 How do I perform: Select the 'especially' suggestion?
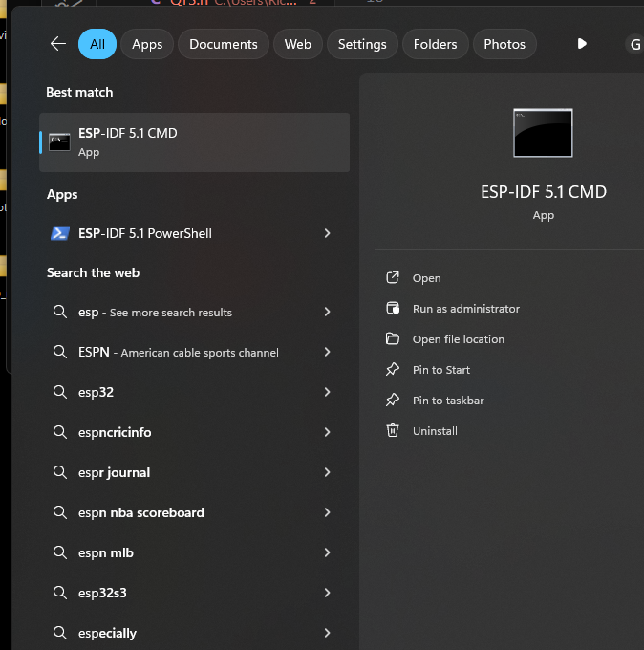point(194,633)
